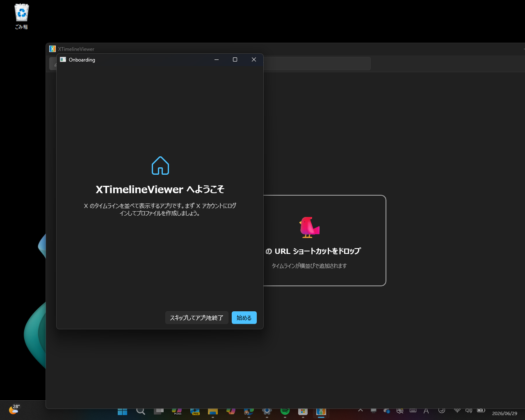Image resolution: width=525 pixels, height=420 pixels.
Task: Open Spotify from the taskbar
Action: (x=285, y=411)
